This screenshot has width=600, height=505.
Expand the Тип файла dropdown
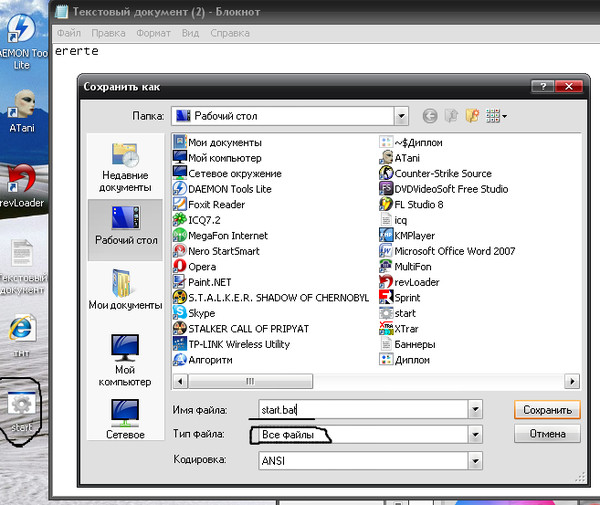475,435
